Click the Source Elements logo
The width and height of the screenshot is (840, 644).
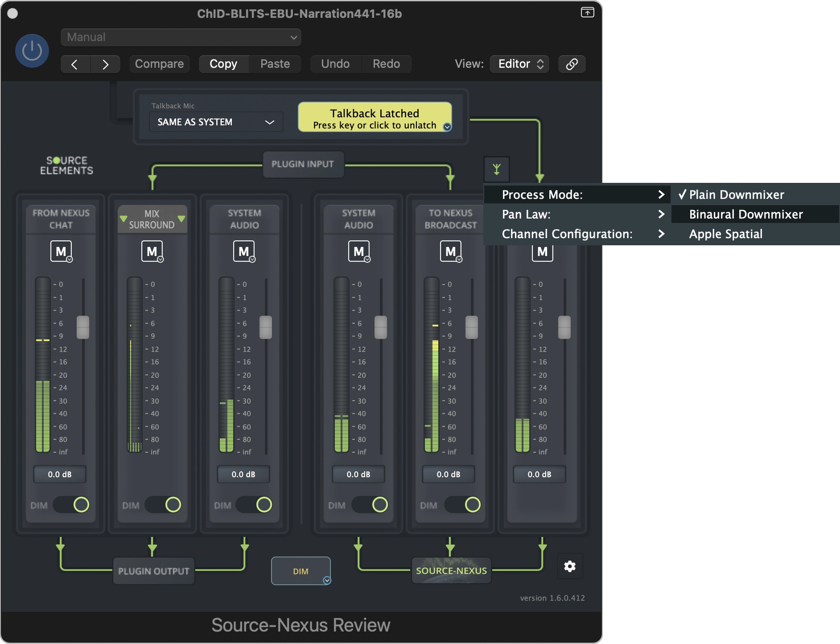tap(66, 165)
